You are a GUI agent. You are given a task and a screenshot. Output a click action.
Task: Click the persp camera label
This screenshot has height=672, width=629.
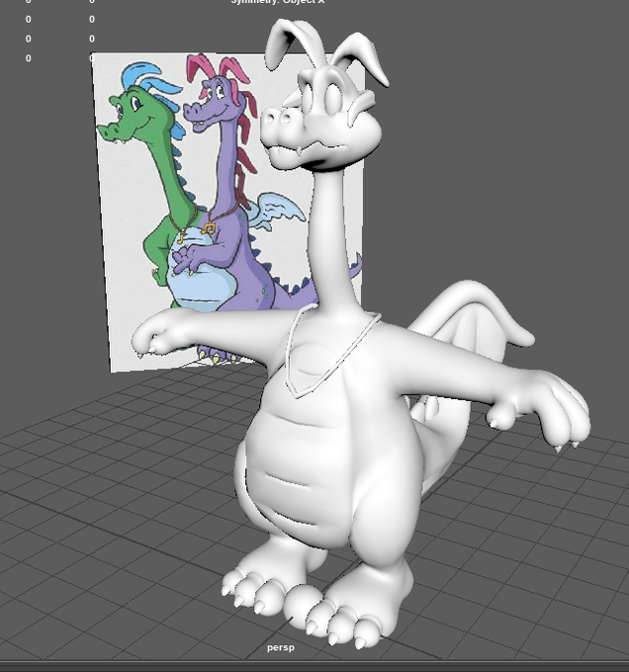[x=281, y=647]
